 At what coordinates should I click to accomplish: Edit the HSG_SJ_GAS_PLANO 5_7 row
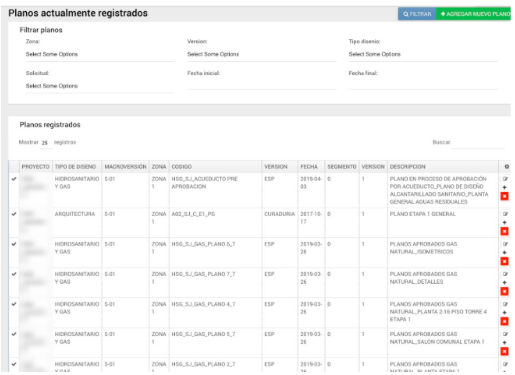coord(505,334)
